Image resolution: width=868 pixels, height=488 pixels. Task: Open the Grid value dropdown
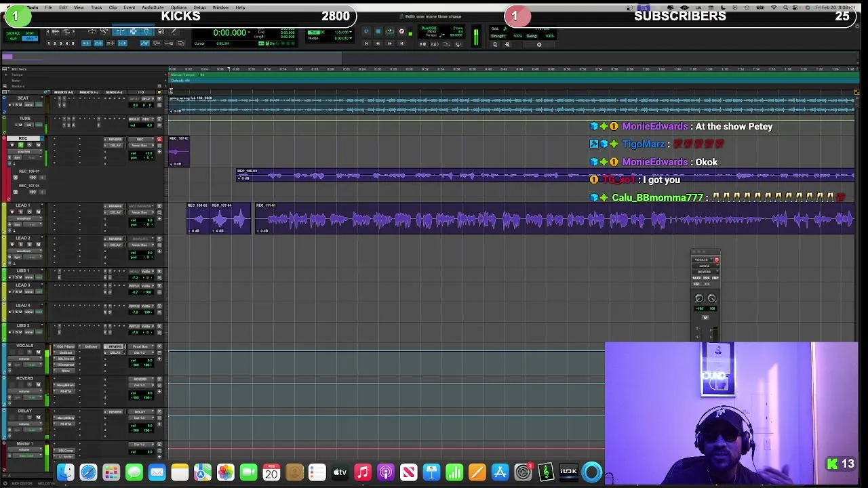(351, 32)
